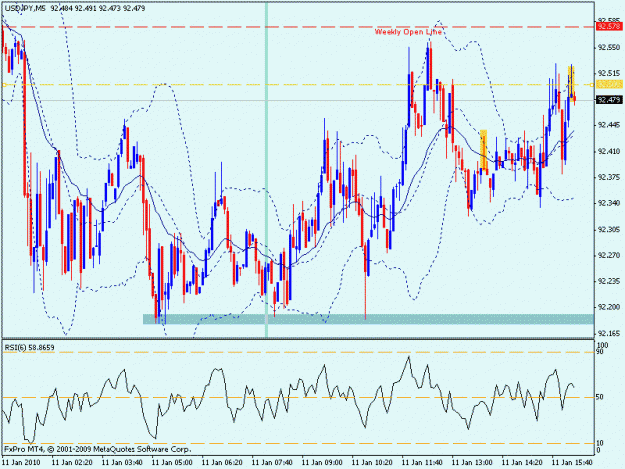This screenshot has width=625, height=469.
Task: Click the 92.445 price axis label
Action: (x=609, y=125)
